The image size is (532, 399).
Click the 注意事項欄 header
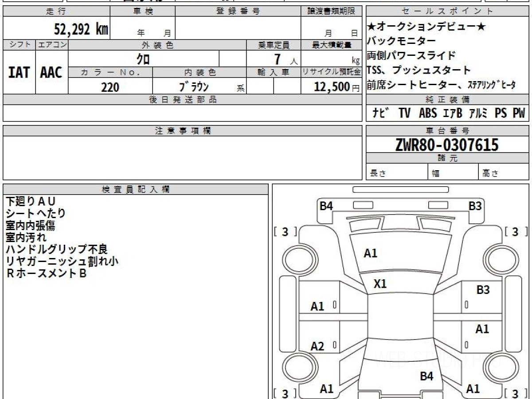tap(182, 131)
